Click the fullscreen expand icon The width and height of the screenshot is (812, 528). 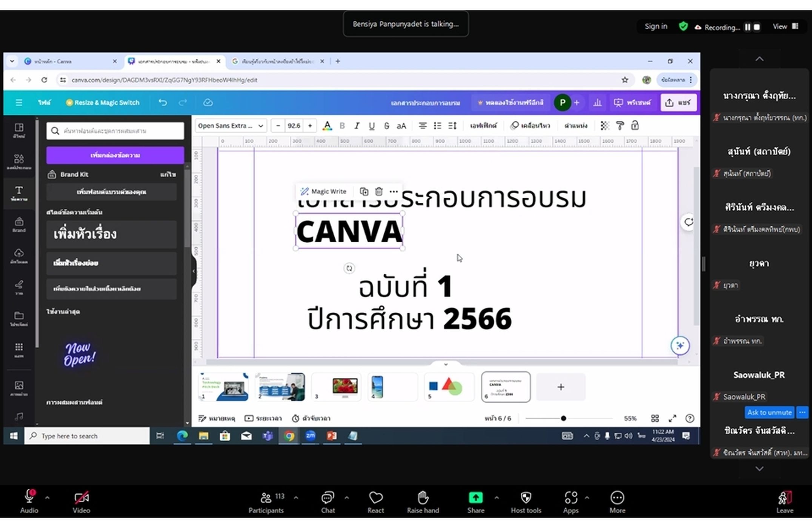click(x=672, y=418)
